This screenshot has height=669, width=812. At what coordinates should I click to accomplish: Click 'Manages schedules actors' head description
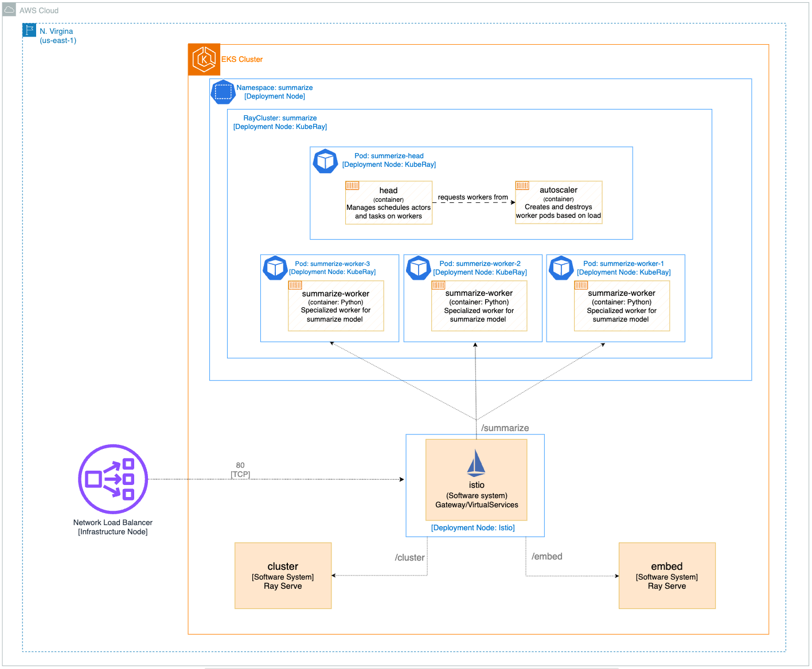pos(388,208)
